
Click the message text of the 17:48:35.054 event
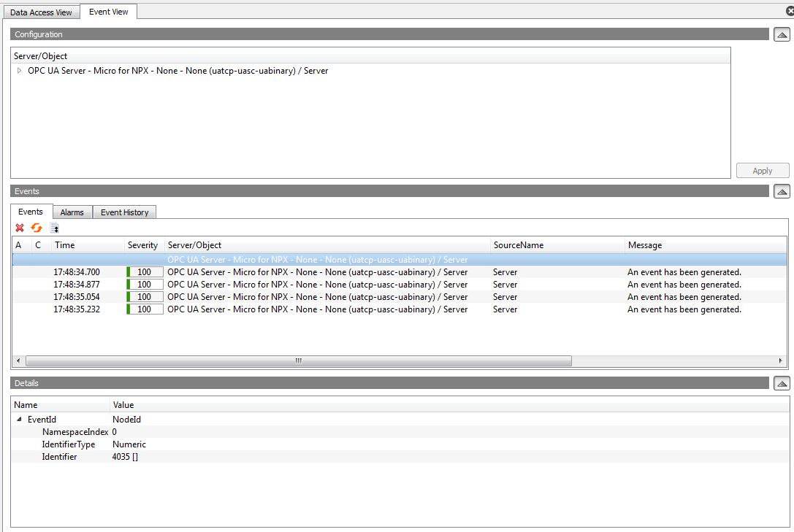pyautogui.click(x=684, y=297)
